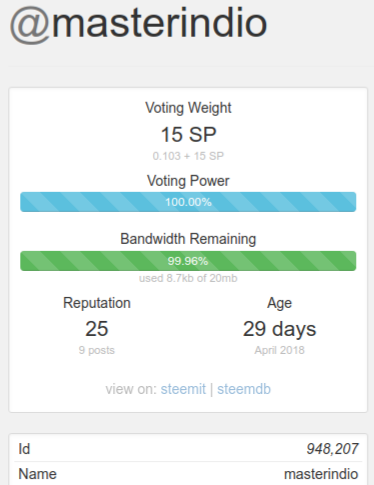
Task: Click the Reputation score 25
Action: (x=97, y=329)
